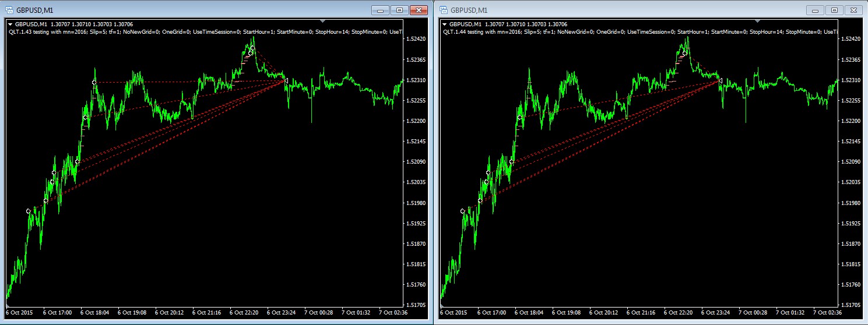Select the QLT.1.44 testing comment line
The height and width of the screenshot is (325, 868).
pos(641,31)
